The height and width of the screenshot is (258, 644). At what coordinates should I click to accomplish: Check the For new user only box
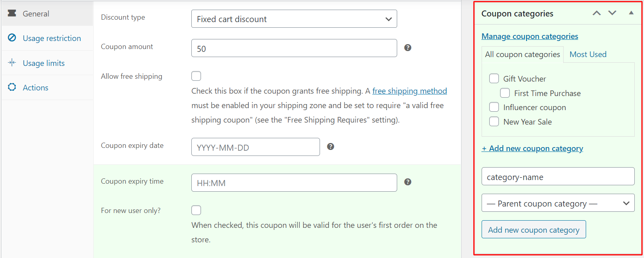click(x=196, y=210)
